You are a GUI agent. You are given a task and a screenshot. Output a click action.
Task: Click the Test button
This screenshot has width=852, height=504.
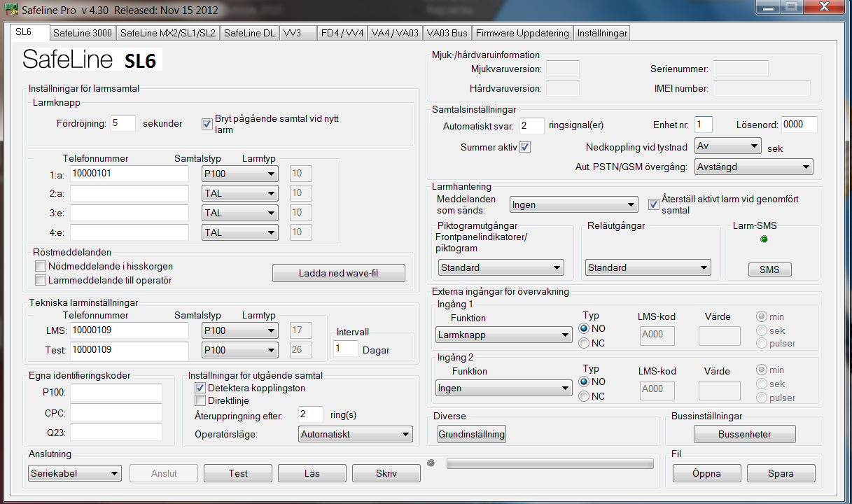(238, 473)
